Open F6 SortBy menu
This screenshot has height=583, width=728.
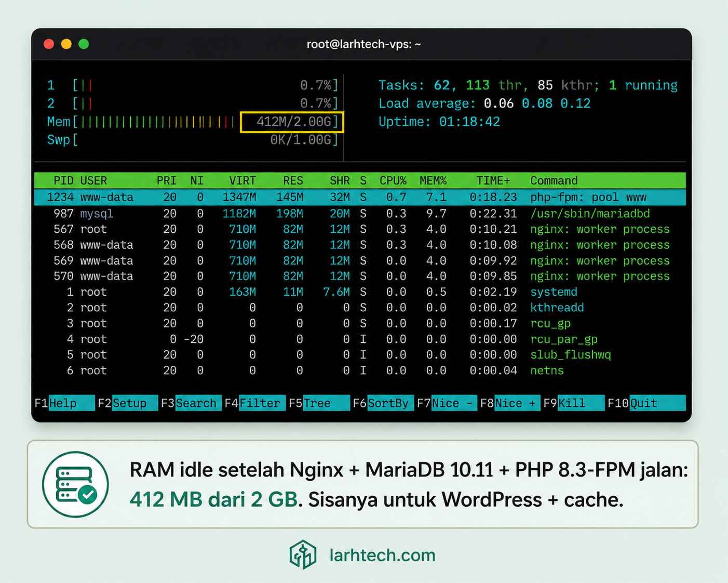[383, 403]
